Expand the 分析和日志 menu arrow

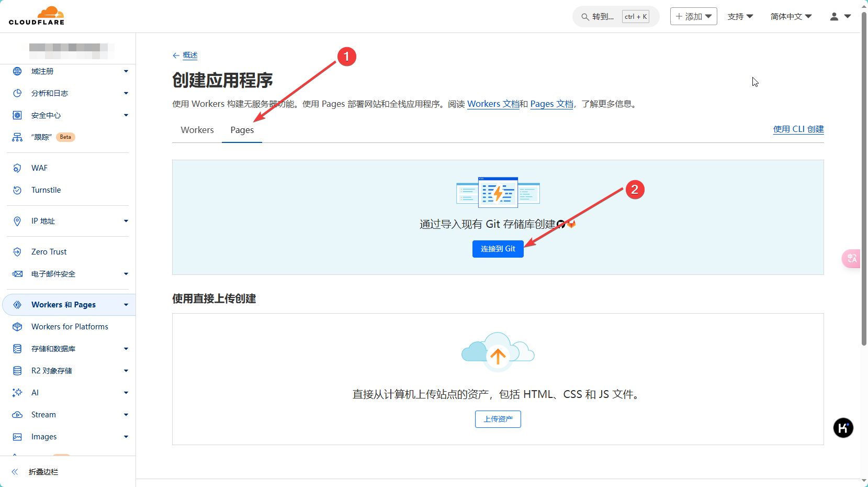[x=126, y=93]
